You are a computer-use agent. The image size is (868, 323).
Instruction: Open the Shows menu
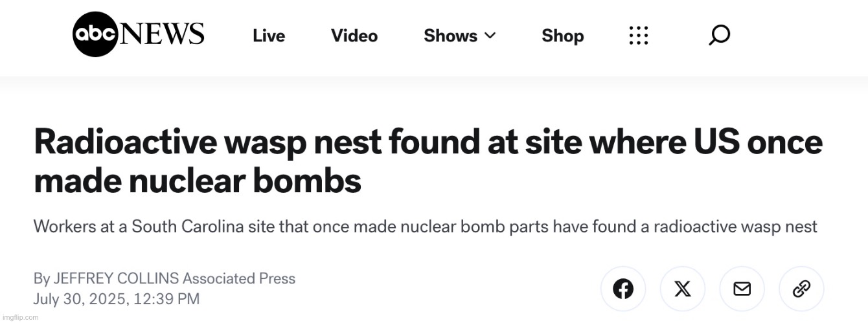coord(450,36)
